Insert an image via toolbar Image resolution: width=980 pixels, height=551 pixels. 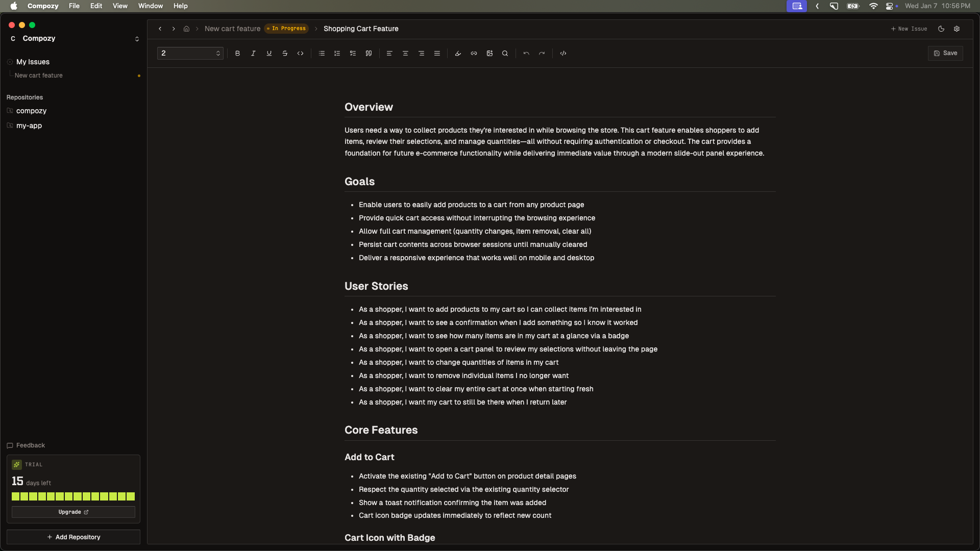[x=489, y=53]
